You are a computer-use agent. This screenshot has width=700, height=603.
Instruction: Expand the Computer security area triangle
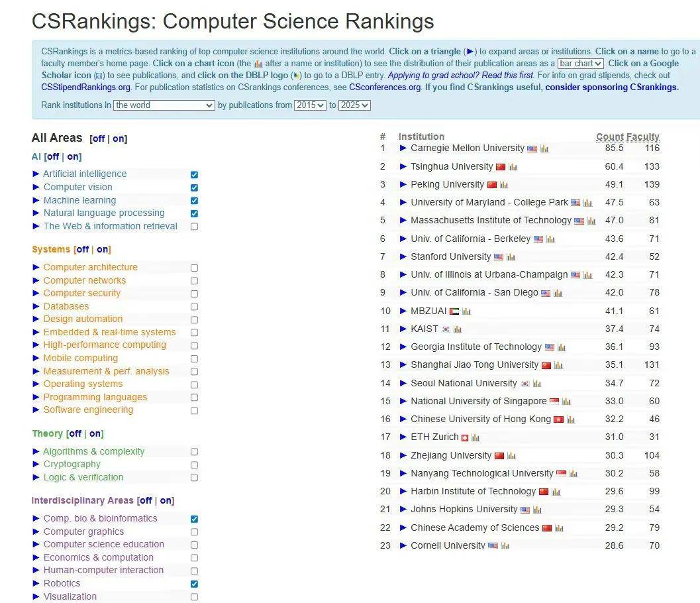coord(36,293)
